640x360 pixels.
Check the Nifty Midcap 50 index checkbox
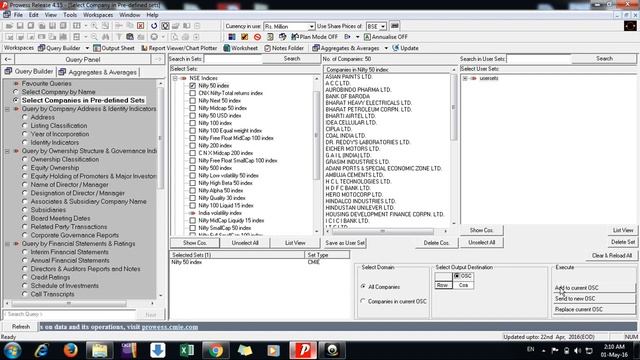click(193, 108)
